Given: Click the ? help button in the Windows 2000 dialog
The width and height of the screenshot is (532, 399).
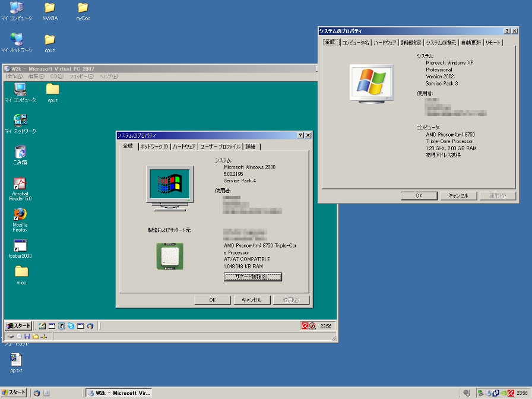Looking at the screenshot, I should click(x=300, y=135).
